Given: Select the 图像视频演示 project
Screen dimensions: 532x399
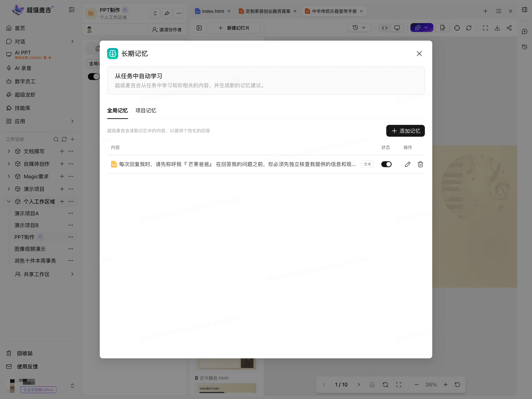Looking at the screenshot, I should pyautogui.click(x=30, y=249).
